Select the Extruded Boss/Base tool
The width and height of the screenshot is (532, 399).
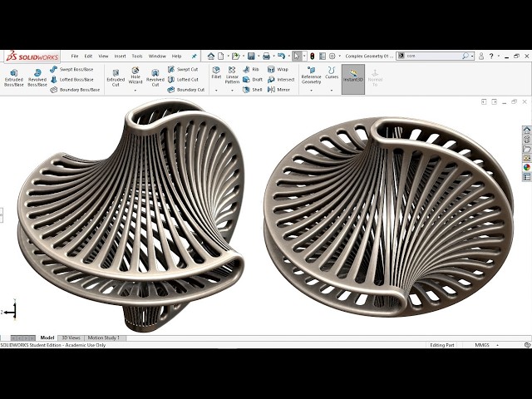click(14, 77)
